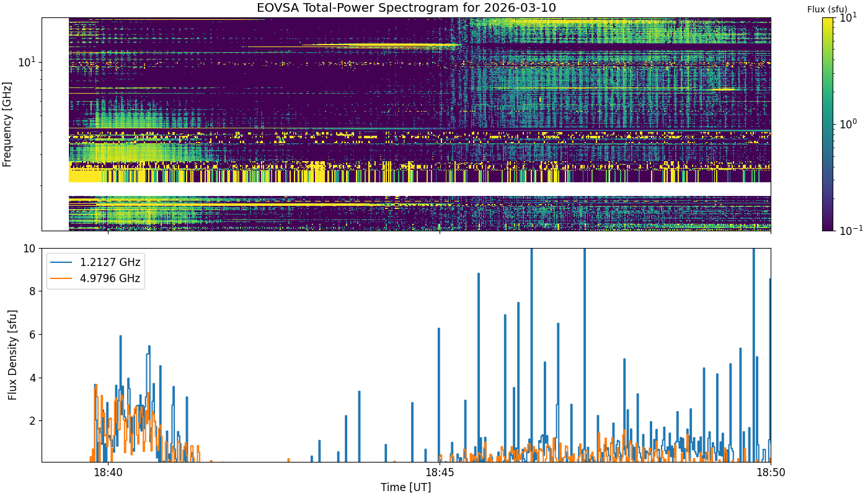Click the 18:45 time axis tick
The width and height of the screenshot is (868, 496).
pos(440,472)
